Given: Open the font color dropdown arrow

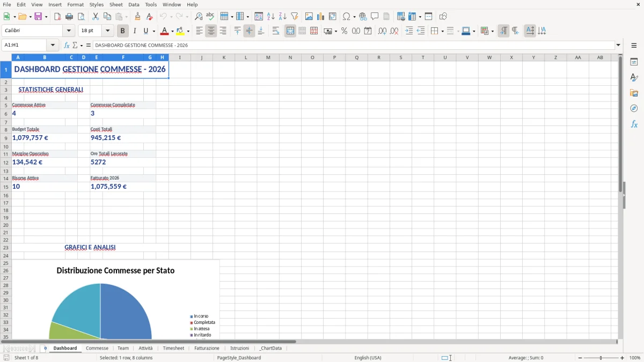Looking at the screenshot, I should coord(171,31).
